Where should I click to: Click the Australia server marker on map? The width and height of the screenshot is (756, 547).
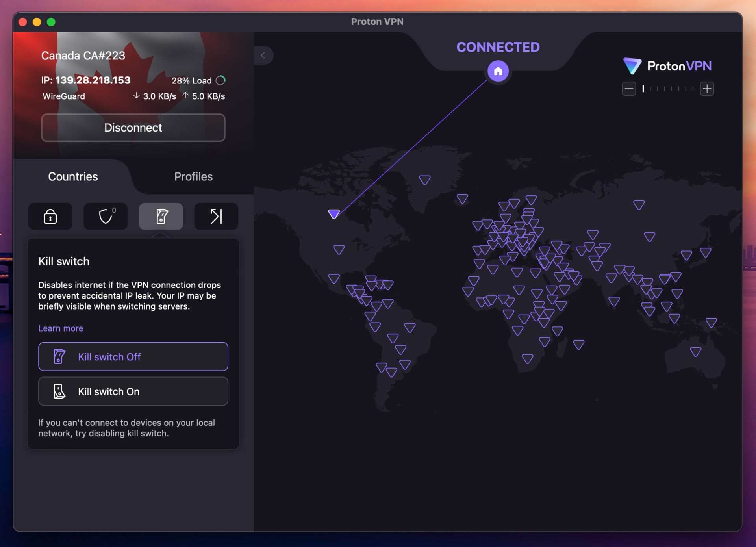tap(696, 352)
